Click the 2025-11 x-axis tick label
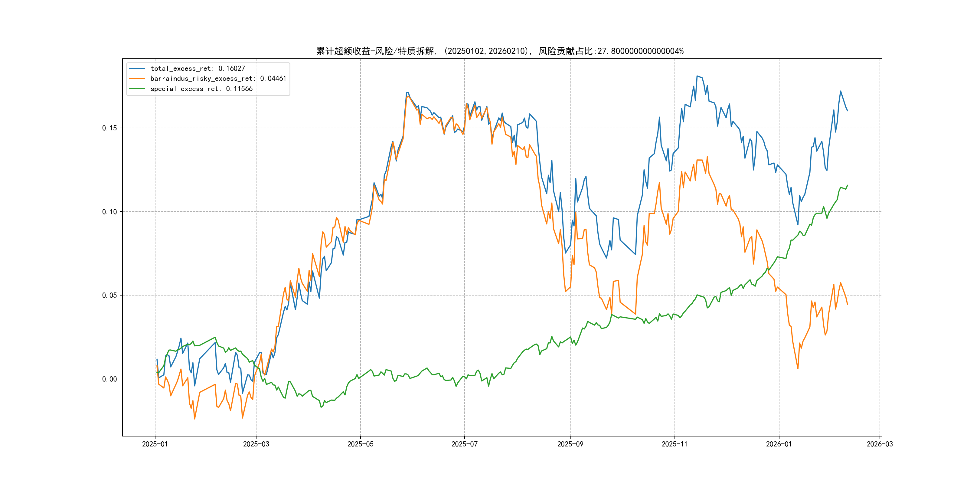 [675, 444]
